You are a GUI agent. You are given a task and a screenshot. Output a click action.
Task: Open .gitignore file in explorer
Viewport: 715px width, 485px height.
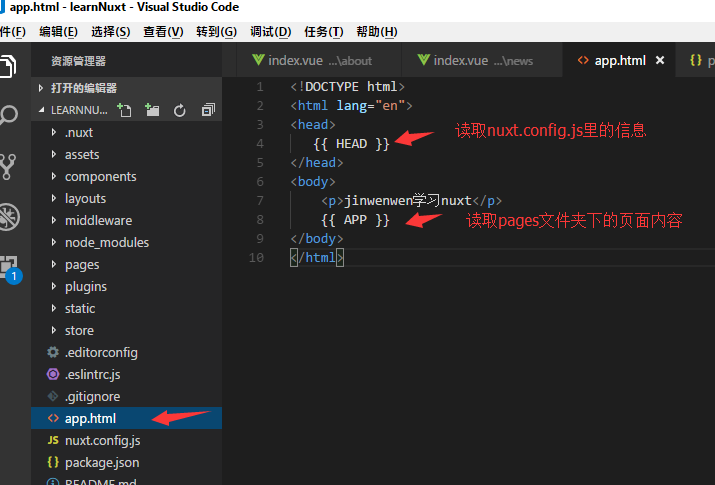126,396
